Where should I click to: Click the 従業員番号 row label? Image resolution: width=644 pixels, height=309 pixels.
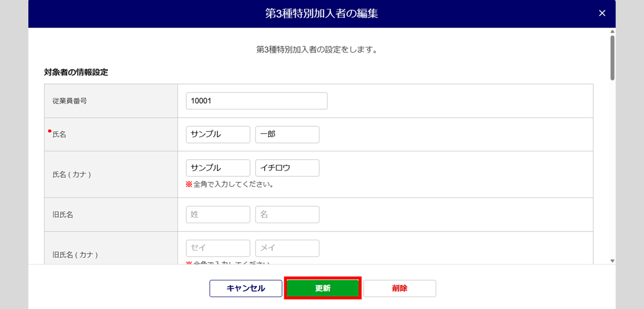(x=69, y=100)
